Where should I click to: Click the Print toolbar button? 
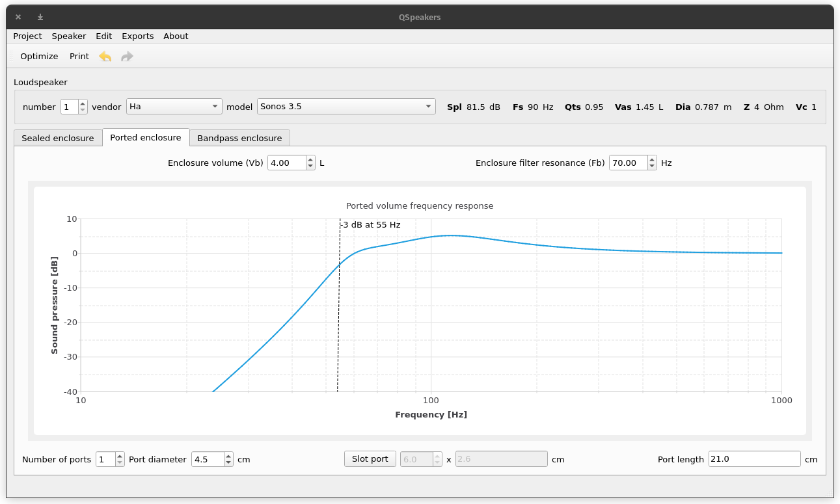(x=79, y=57)
